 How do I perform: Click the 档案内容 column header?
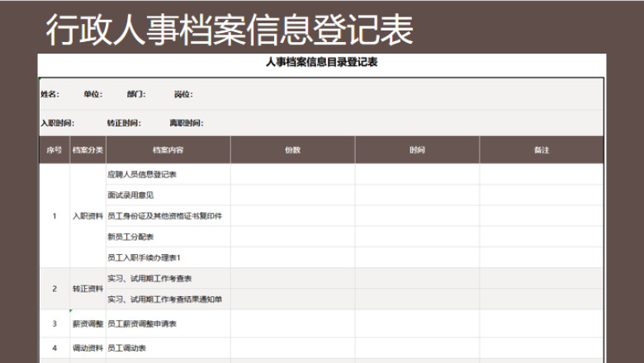click(x=168, y=150)
